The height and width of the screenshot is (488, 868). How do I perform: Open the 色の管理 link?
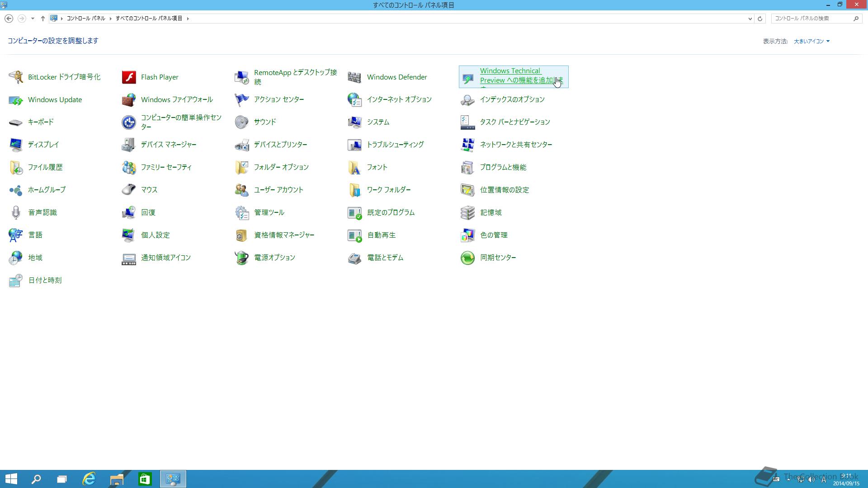(494, 235)
